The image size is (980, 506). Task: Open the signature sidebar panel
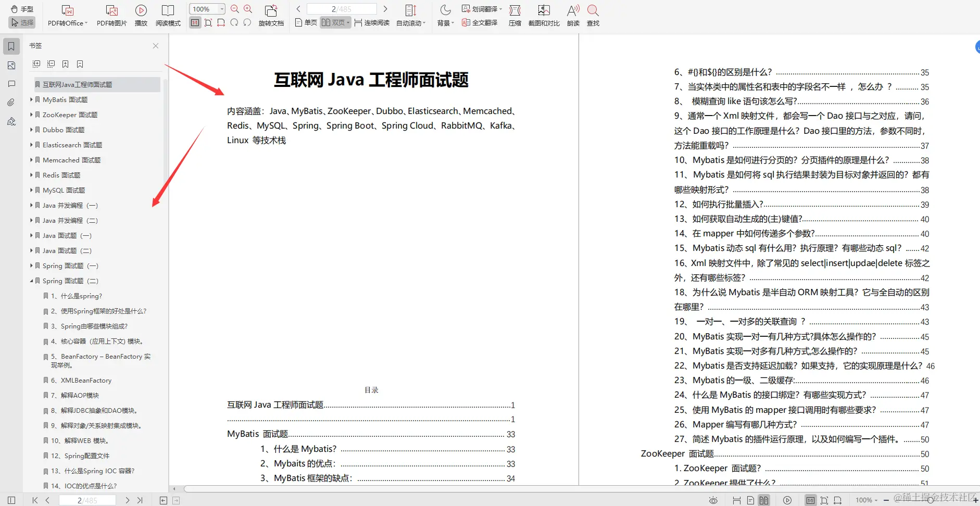click(x=11, y=121)
